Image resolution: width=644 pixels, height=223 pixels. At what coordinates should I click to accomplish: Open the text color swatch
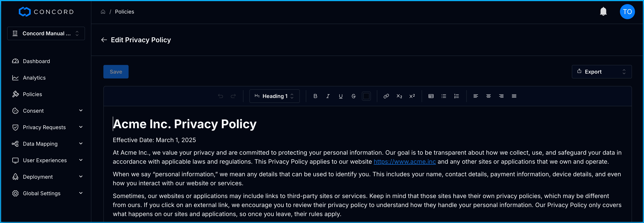coord(366,96)
